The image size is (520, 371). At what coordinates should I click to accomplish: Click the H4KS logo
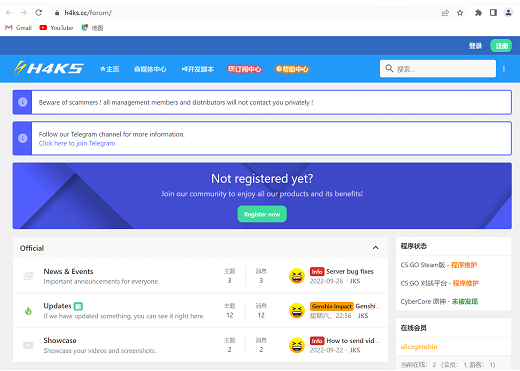point(49,68)
